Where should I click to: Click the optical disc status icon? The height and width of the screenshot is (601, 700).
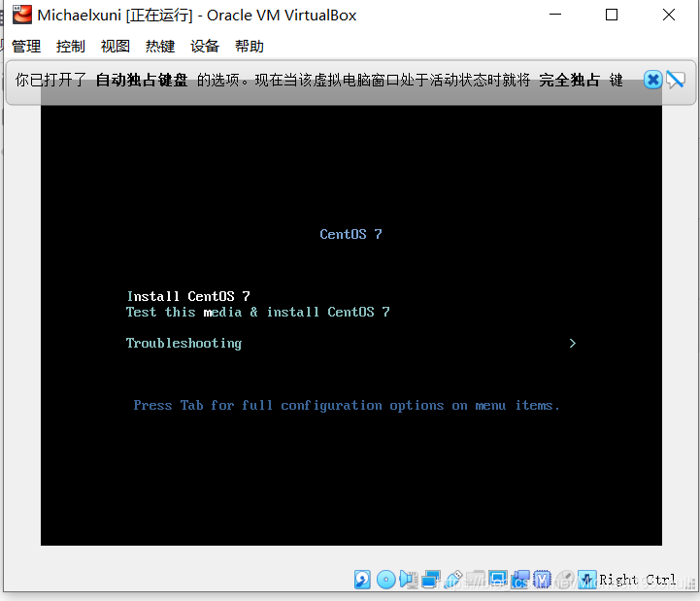tap(386, 580)
